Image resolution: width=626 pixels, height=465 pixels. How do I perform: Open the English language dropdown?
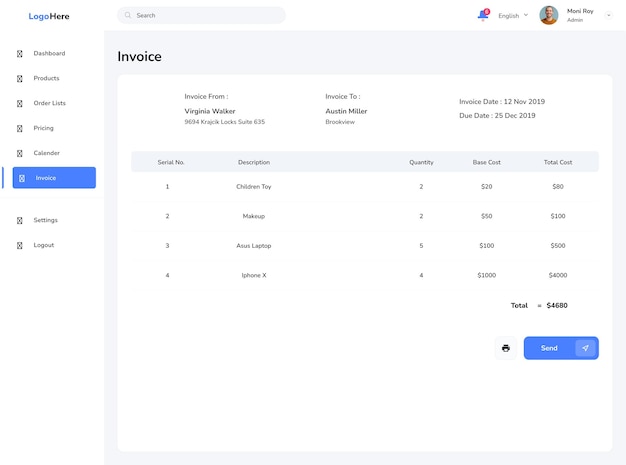513,16
